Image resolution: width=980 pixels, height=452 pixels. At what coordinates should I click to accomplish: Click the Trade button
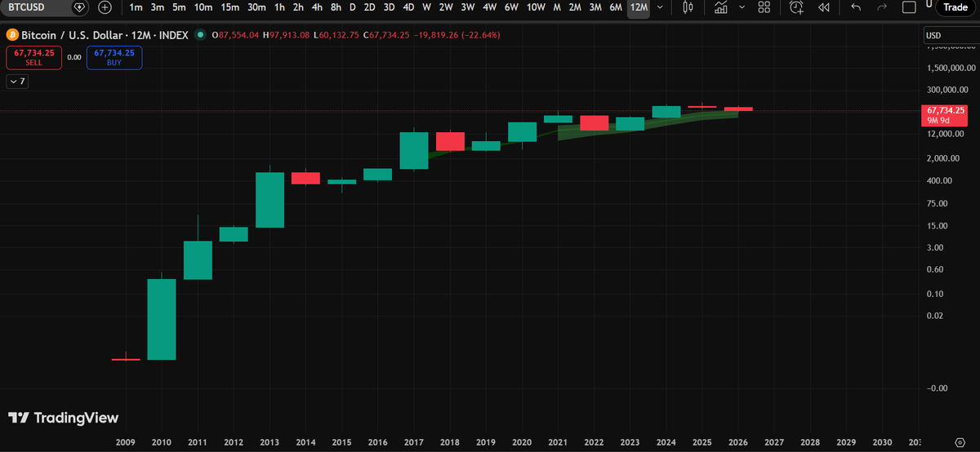coord(955,7)
